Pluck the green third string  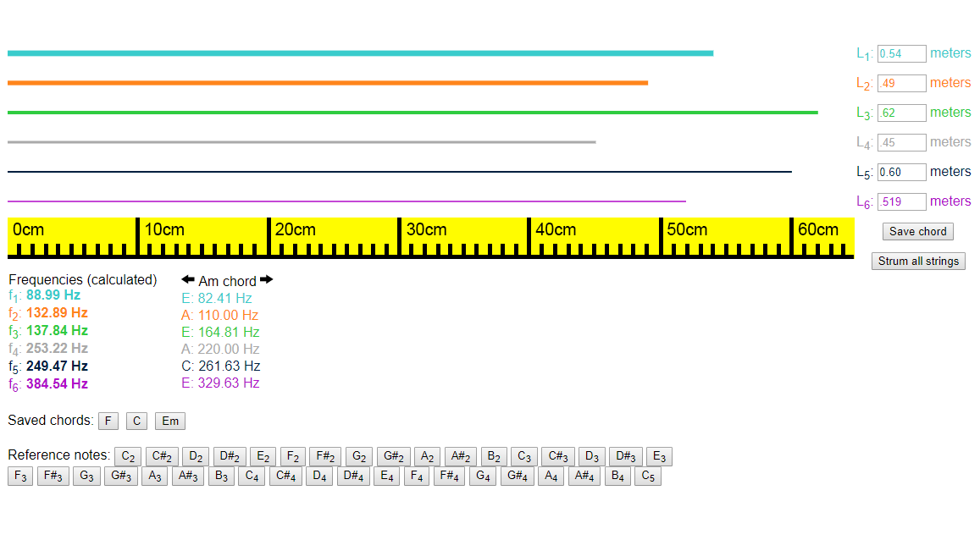pos(413,112)
